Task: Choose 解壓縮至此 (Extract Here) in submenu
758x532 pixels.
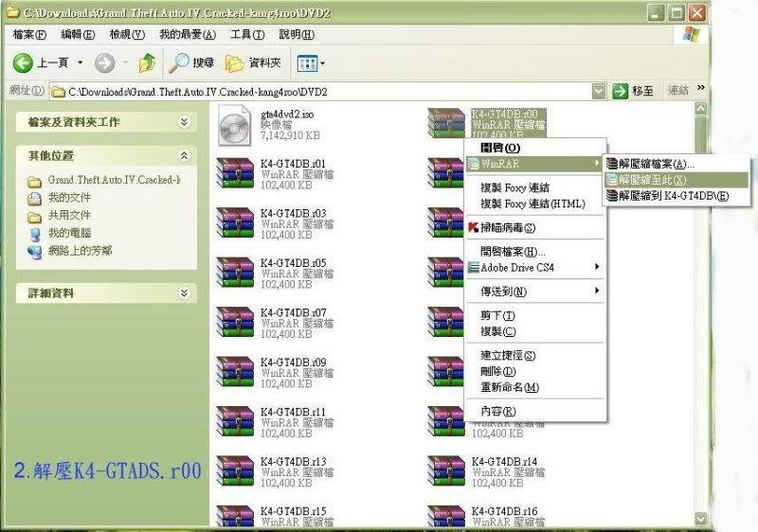Action: coord(652,179)
